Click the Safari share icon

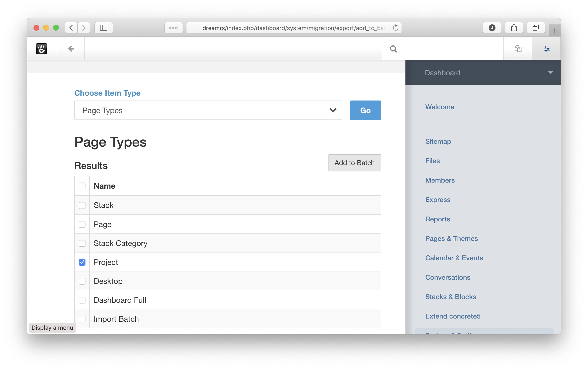tap(514, 28)
